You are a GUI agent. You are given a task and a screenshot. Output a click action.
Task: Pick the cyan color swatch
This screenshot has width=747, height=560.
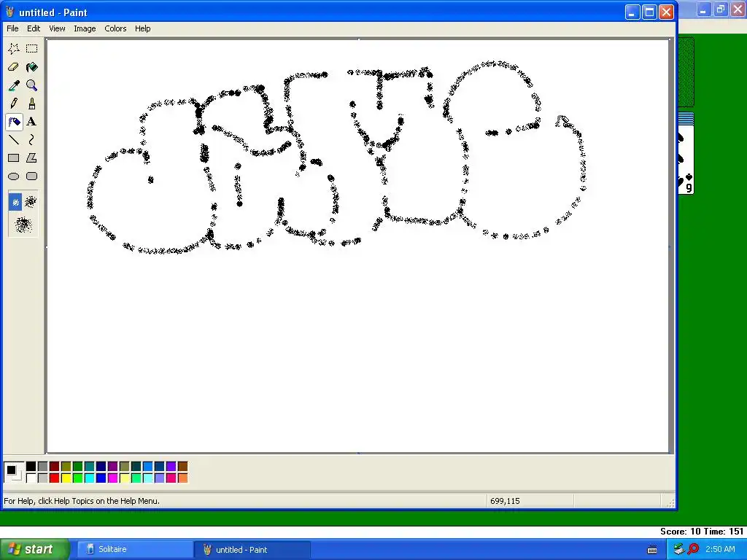[90, 478]
